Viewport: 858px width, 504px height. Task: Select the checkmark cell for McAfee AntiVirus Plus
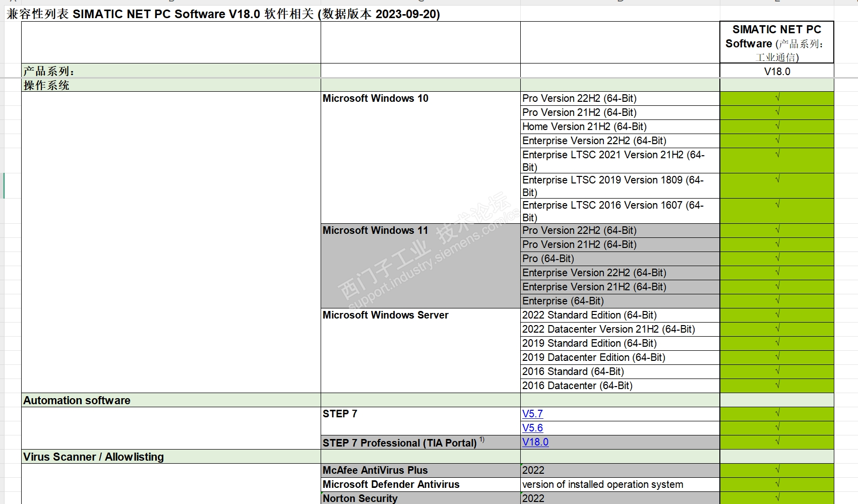(777, 470)
